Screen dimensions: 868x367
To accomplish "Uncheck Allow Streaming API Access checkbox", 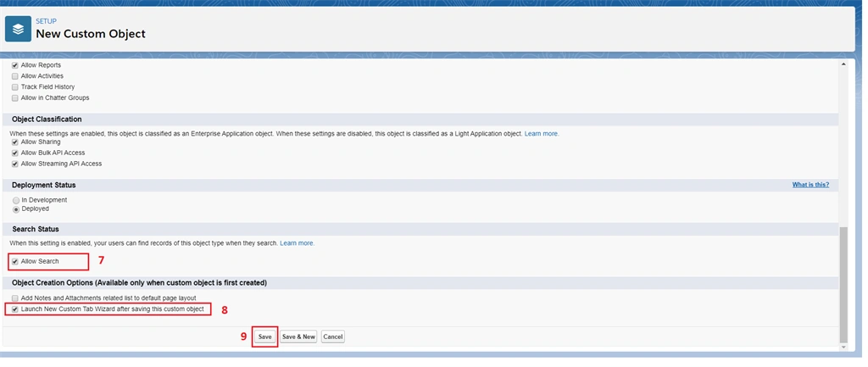I will click(x=15, y=164).
